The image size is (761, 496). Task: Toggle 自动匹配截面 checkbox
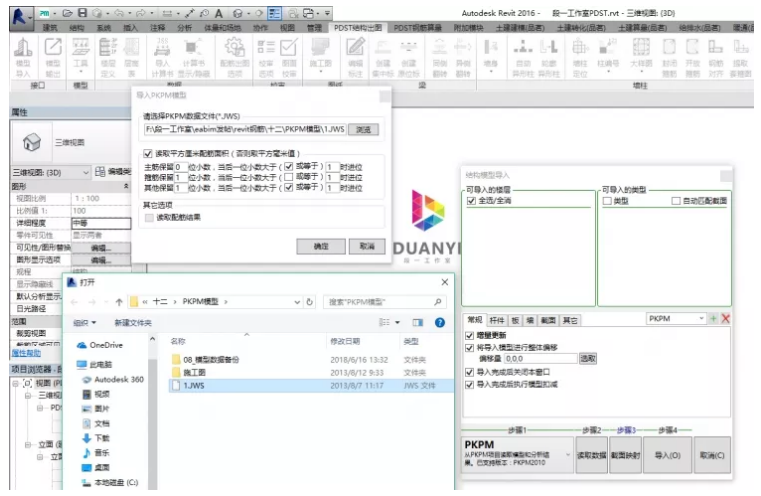point(676,200)
